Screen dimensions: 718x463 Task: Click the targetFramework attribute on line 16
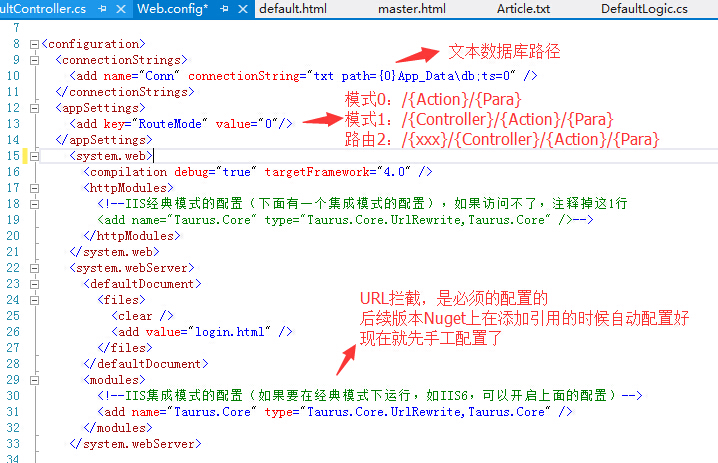click(x=317, y=172)
